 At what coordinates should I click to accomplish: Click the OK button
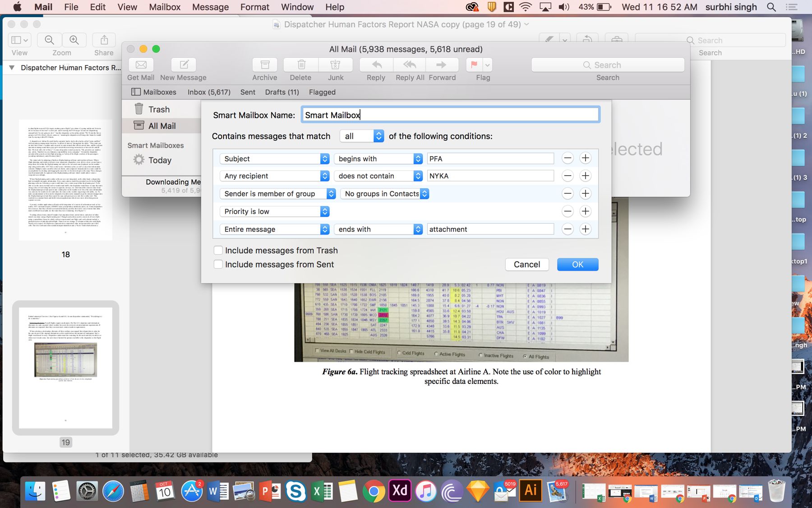tap(577, 264)
